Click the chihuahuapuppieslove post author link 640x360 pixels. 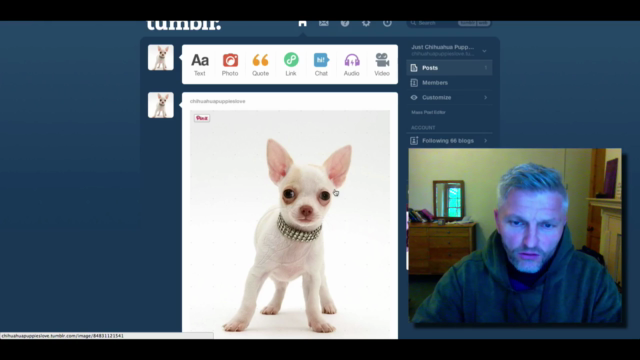click(218, 101)
